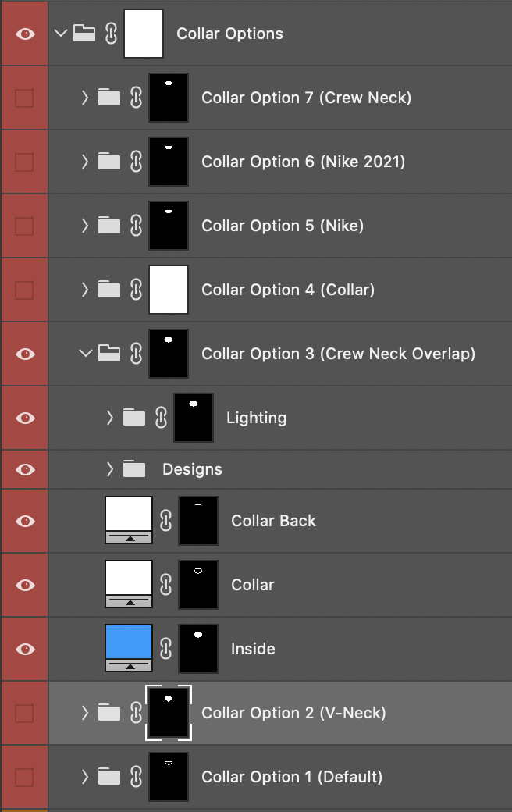Click the blue fill swatch on Inside layer
Screen dimensions: 512x812
tap(129, 642)
